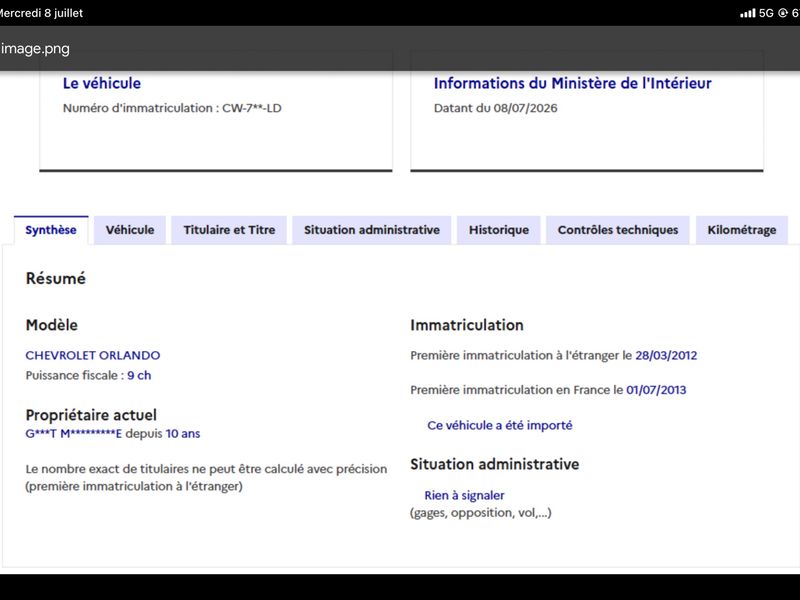Open the Contrôles techniques tab
Screen dimensions: 800x600
(618, 230)
